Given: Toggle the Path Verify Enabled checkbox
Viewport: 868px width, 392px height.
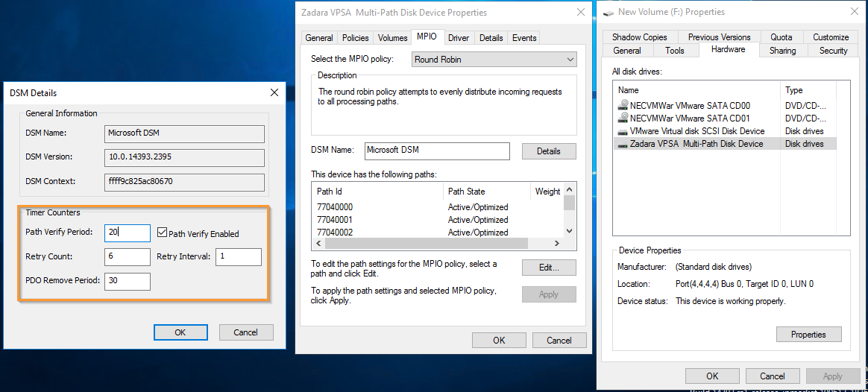Looking at the screenshot, I should point(162,233).
